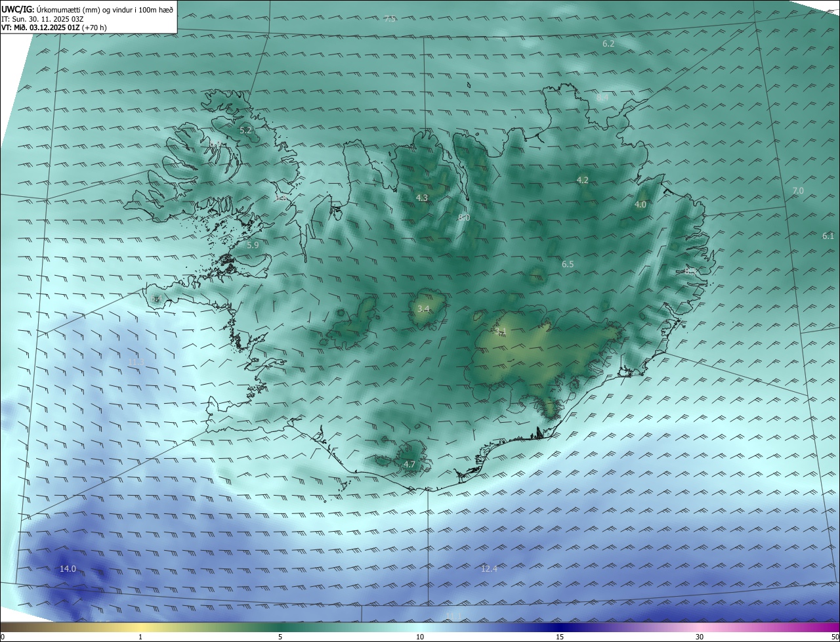Viewport: 840px width, 642px height.
Task: Click the 7.5 value label on the map
Action: (390, 19)
